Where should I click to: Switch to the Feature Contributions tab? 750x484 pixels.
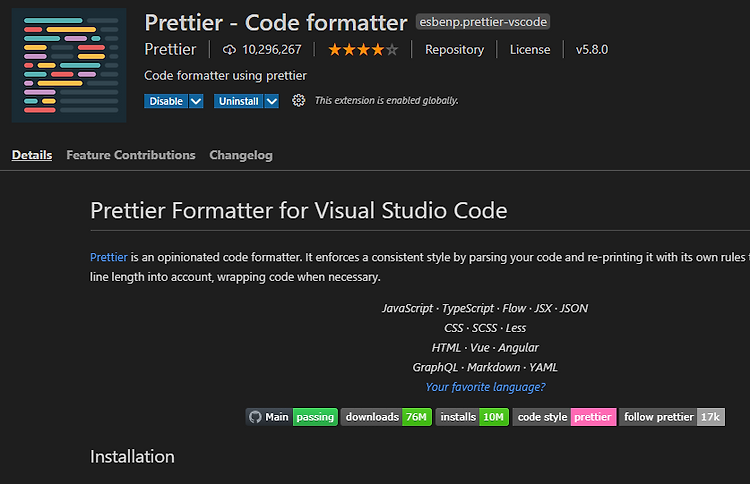[x=131, y=155]
